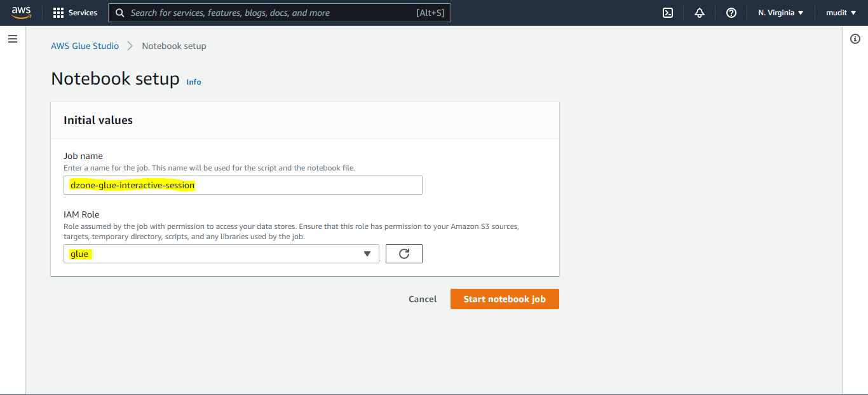Click the IAM Role label
Viewport: 868px width, 395px height.
pos(81,214)
